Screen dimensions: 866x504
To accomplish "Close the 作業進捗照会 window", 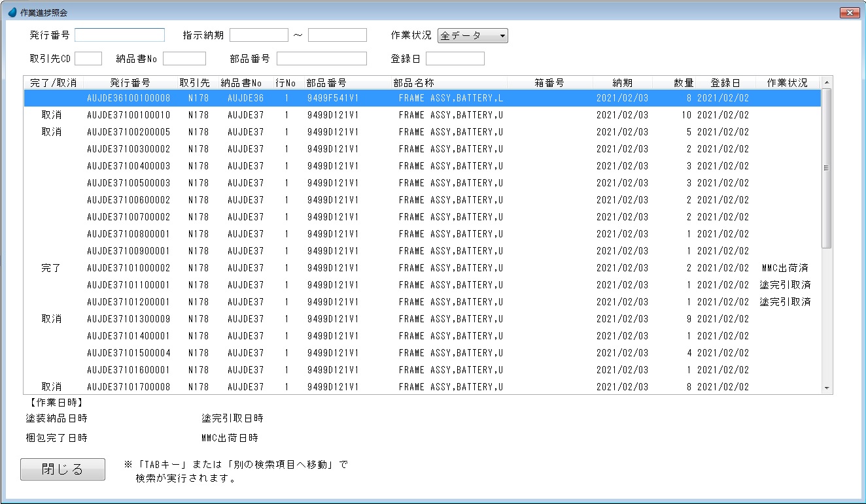I will pyautogui.click(x=849, y=12).
